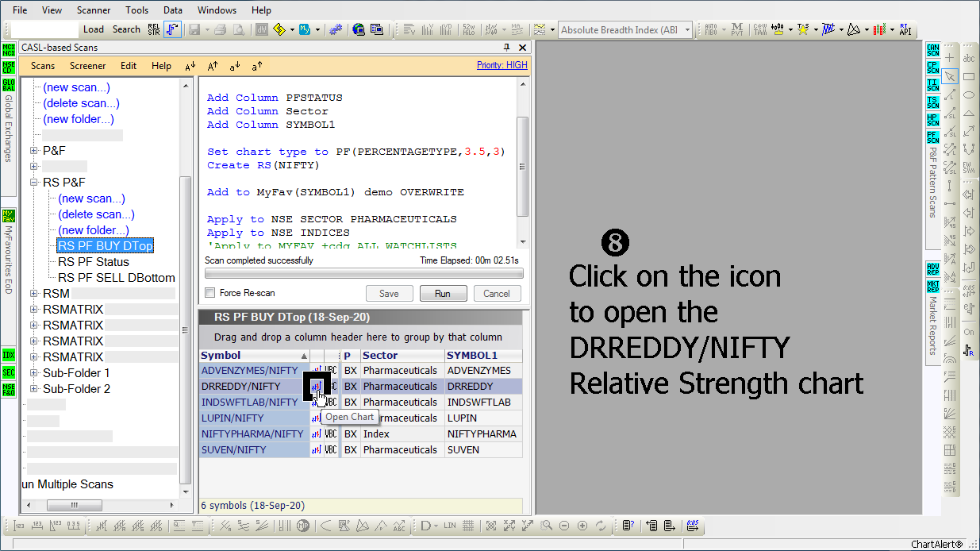Click REL STR toolbar icon
The image size is (980, 551).
154,29
